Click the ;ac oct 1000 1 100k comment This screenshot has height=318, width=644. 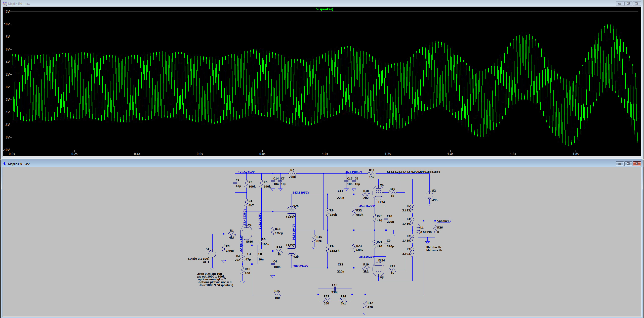click(x=211, y=277)
